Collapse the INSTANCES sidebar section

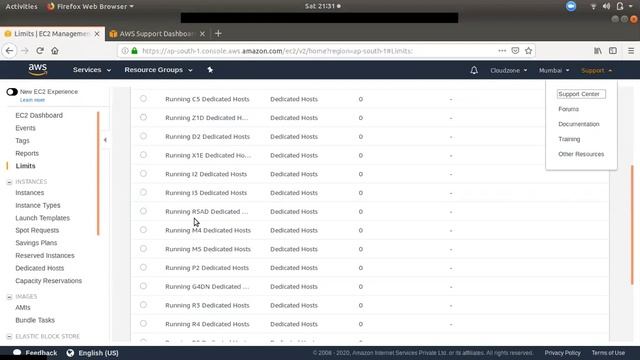pyautogui.click(x=9, y=182)
